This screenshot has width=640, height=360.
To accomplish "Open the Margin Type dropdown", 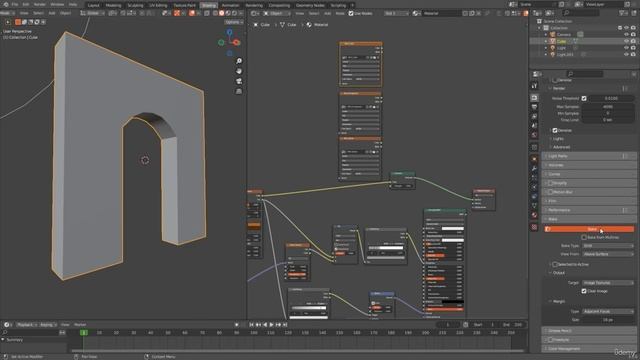I will [x=608, y=311].
